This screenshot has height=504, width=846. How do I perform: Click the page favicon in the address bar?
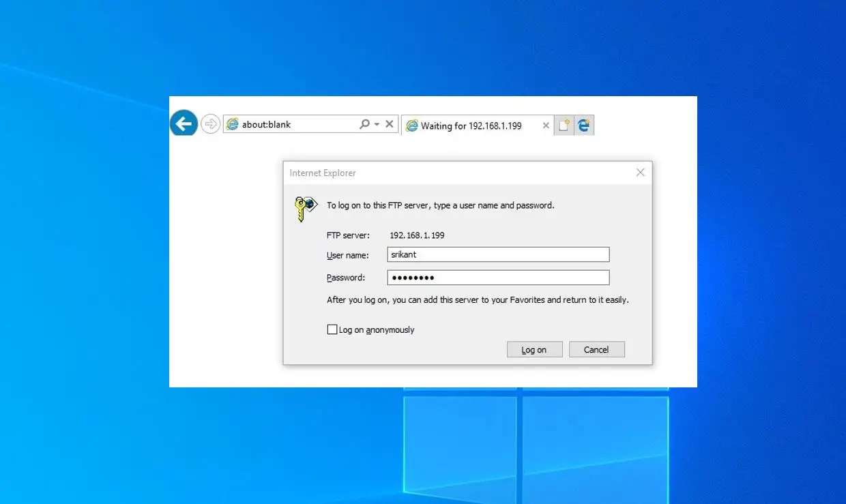pos(233,124)
